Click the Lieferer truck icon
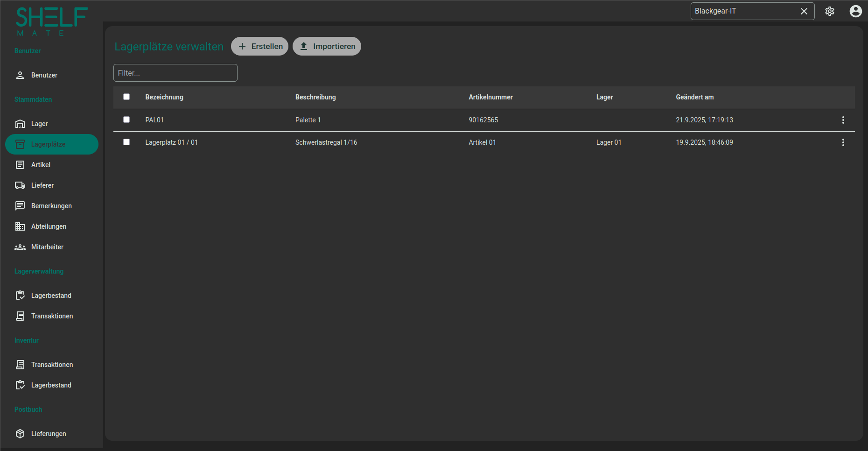The height and width of the screenshot is (451, 868). pos(20,185)
